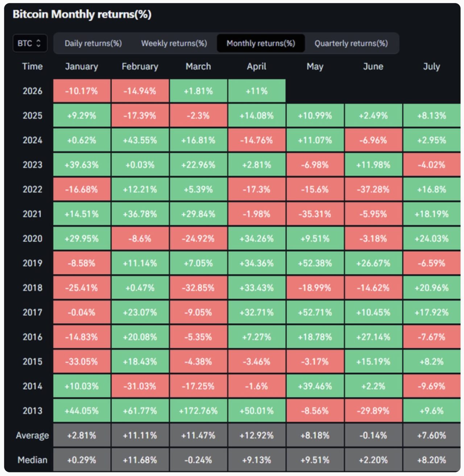Click the January column header

[82, 66]
